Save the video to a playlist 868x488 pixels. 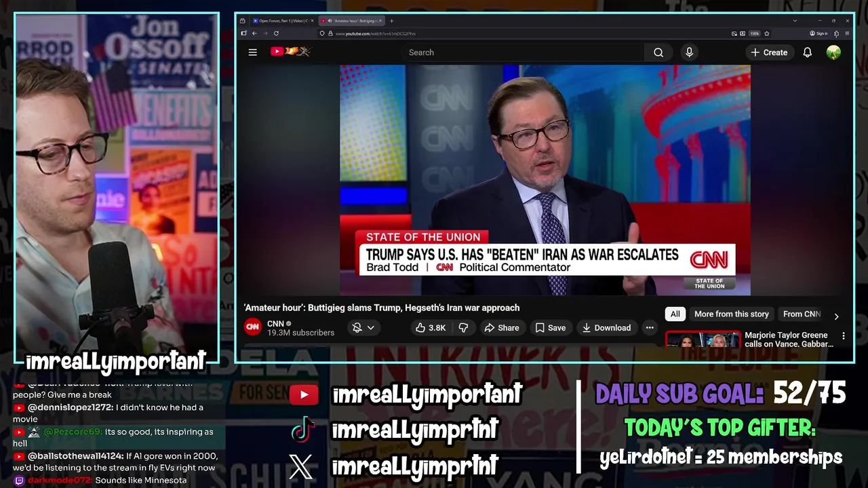click(550, 327)
